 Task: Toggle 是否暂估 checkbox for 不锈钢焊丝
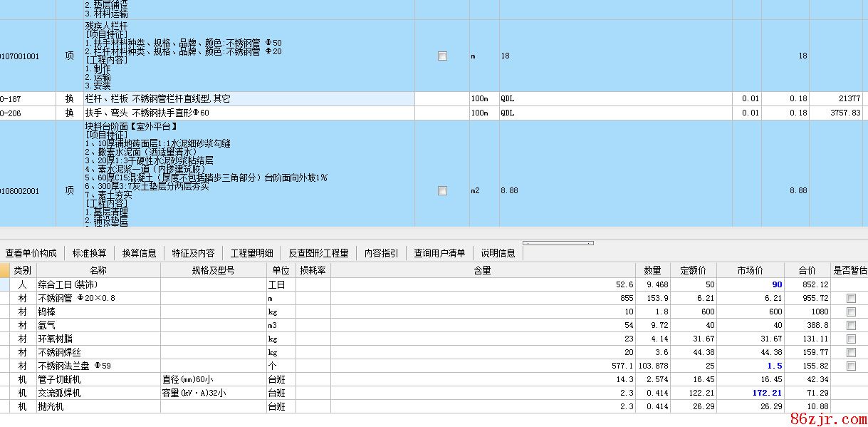pyautogui.click(x=850, y=352)
